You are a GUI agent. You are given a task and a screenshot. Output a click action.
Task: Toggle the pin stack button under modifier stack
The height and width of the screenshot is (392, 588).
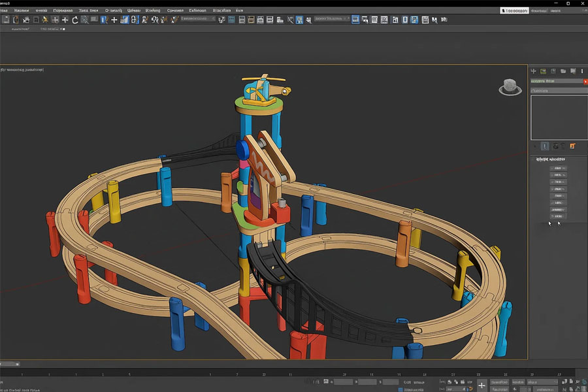point(544,146)
